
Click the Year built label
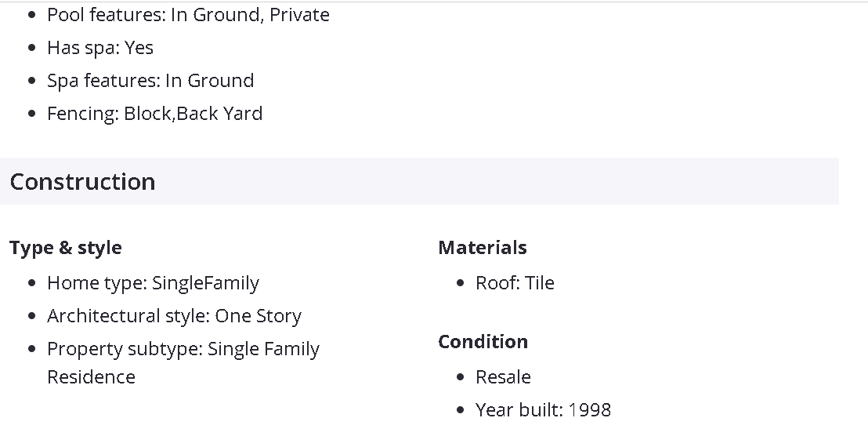point(519,410)
